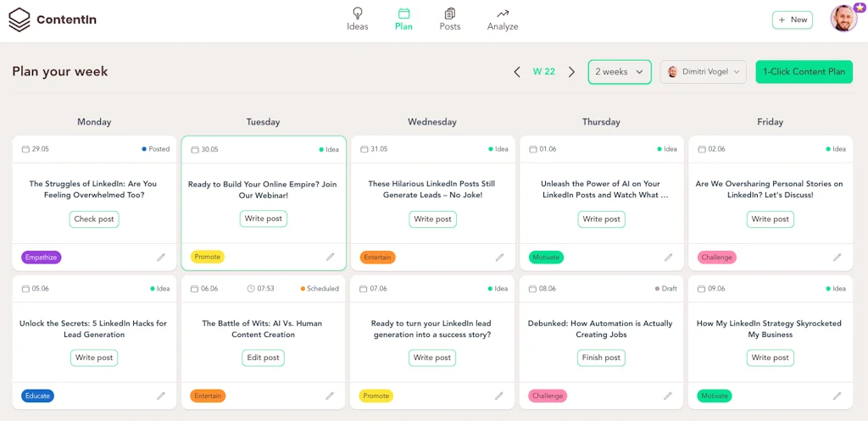Go to previous week arrow

[517, 72]
